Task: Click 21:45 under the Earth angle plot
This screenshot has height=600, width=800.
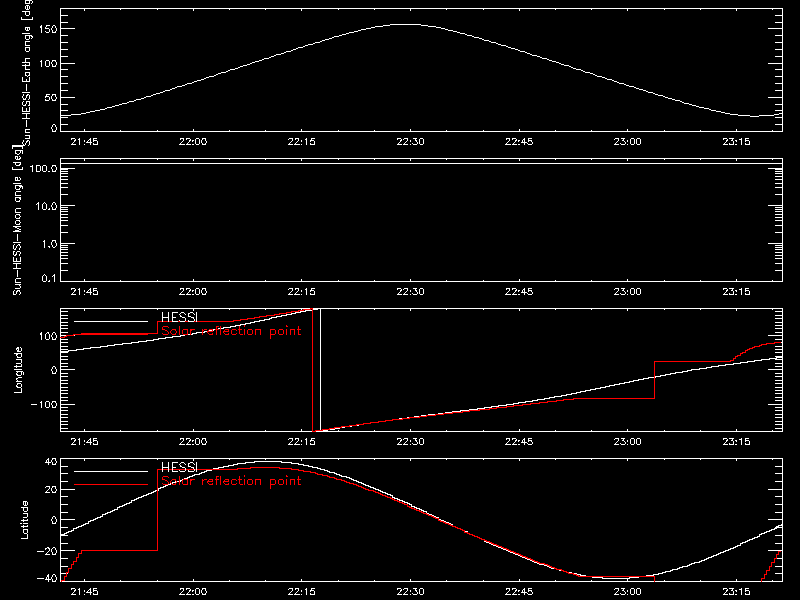Action: click(x=84, y=141)
